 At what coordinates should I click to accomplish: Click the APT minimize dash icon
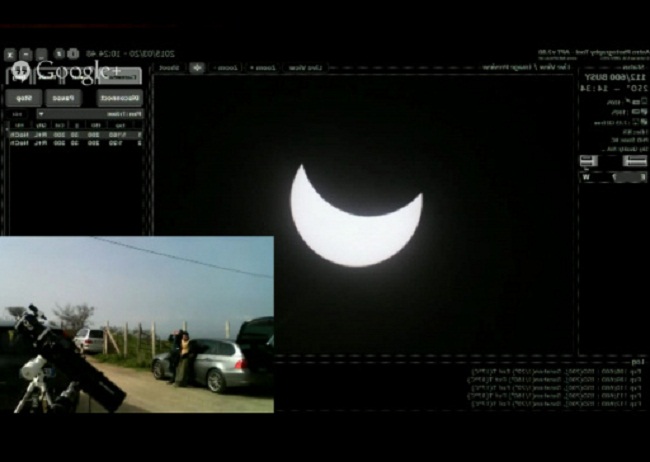(26, 54)
